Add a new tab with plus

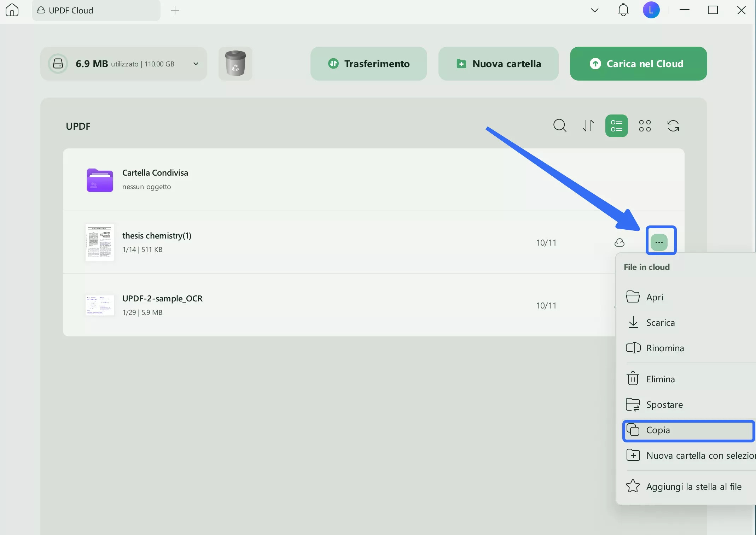click(175, 11)
